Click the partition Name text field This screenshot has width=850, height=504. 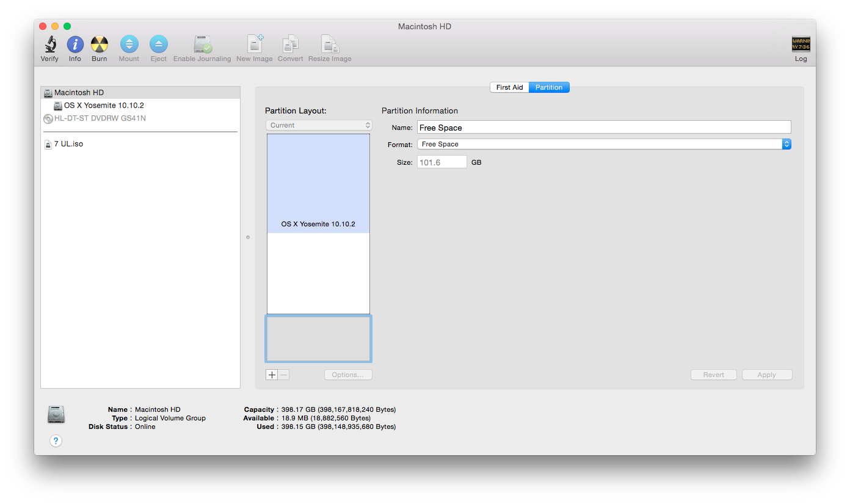604,128
